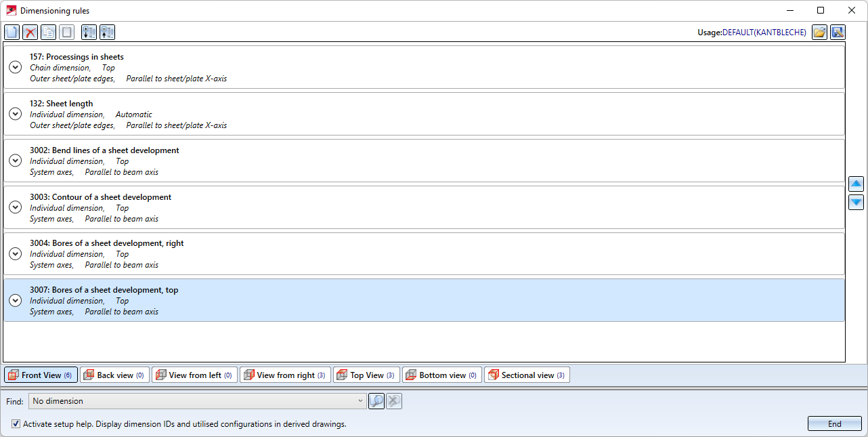Expand rule 3003 Contour of sheet development

pyautogui.click(x=15, y=207)
